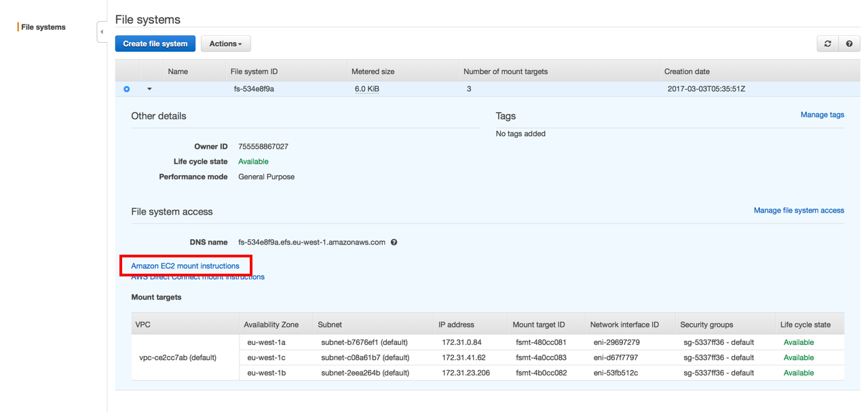
Task: Open the help question mark icon
Action: tap(849, 43)
